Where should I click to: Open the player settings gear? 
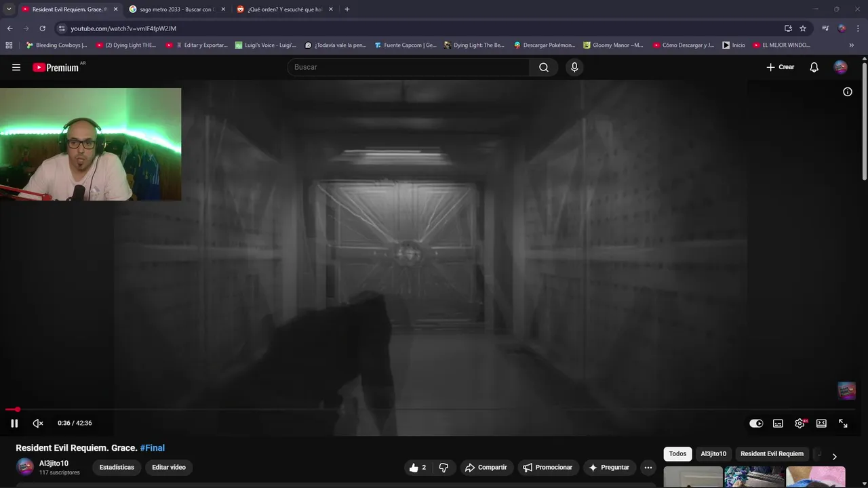pyautogui.click(x=800, y=423)
